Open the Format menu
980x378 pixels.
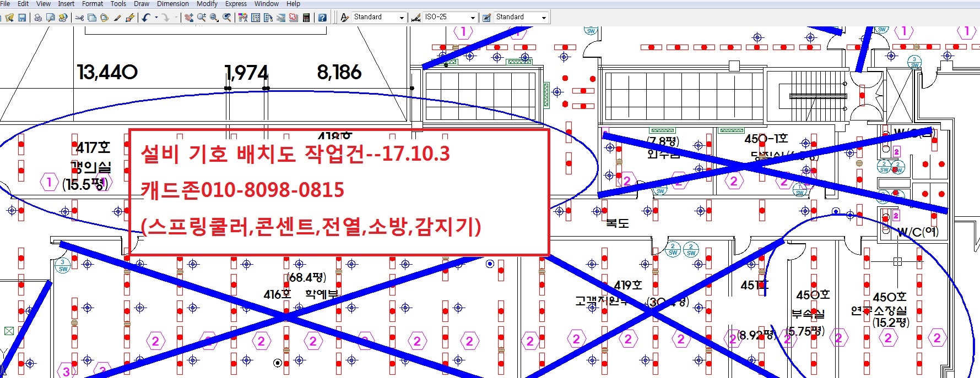click(x=93, y=3)
